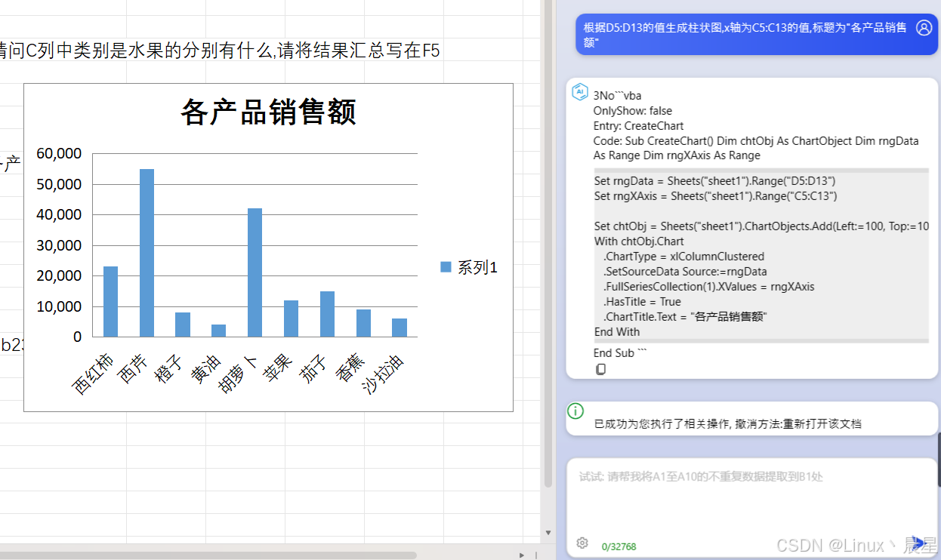
Task: Click the blue legend swatch for 系列1
Action: click(x=446, y=266)
